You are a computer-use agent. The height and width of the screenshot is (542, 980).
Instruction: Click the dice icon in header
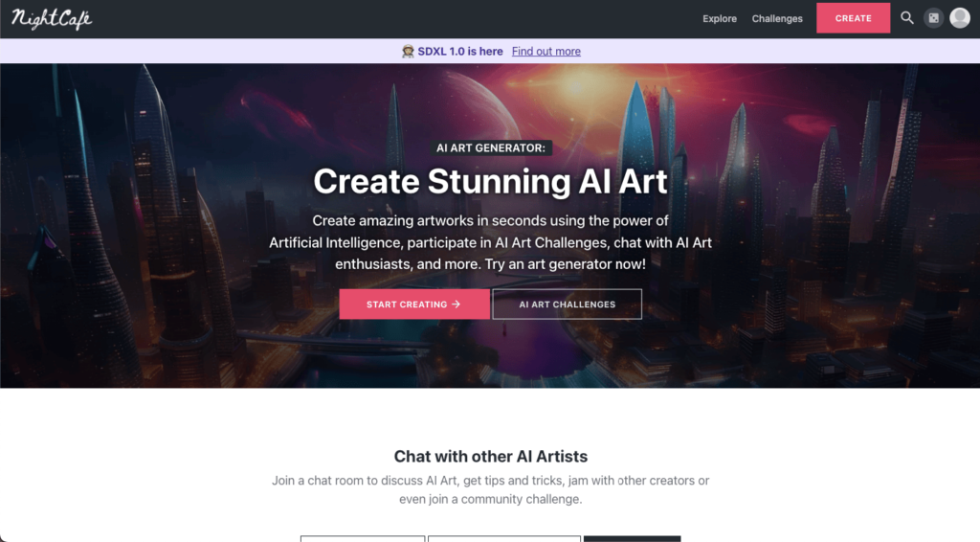point(934,18)
